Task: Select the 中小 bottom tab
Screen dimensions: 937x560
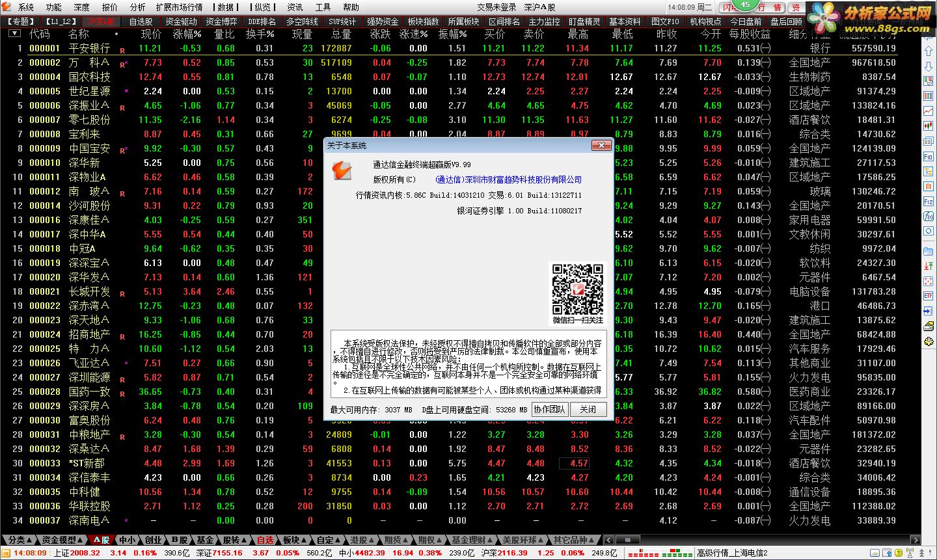Action: pos(127,540)
